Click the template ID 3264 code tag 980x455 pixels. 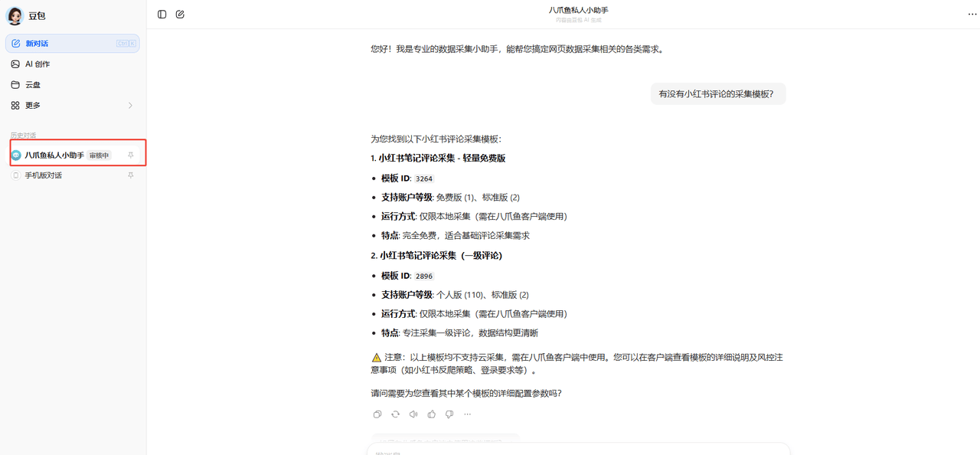[424, 178]
